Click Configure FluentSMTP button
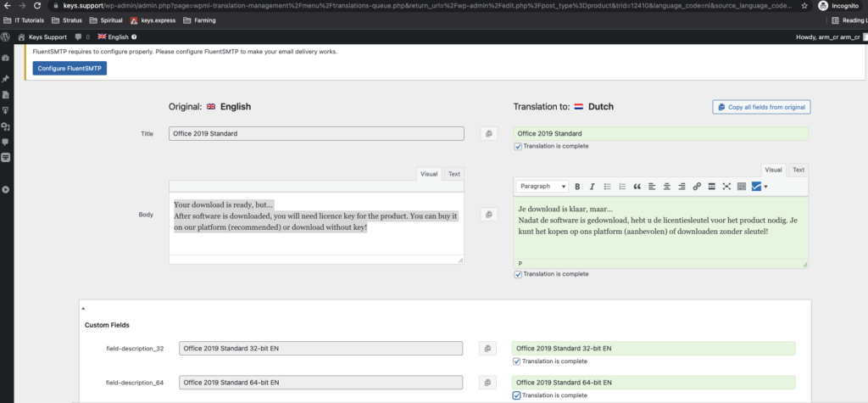 click(70, 68)
